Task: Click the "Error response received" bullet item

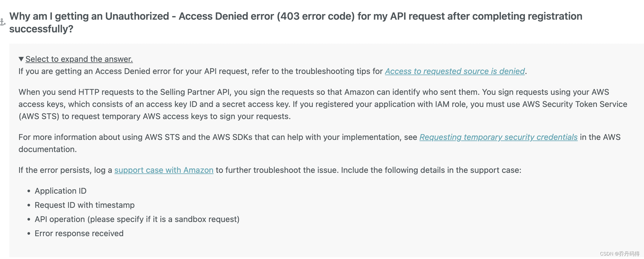Action: (79, 233)
